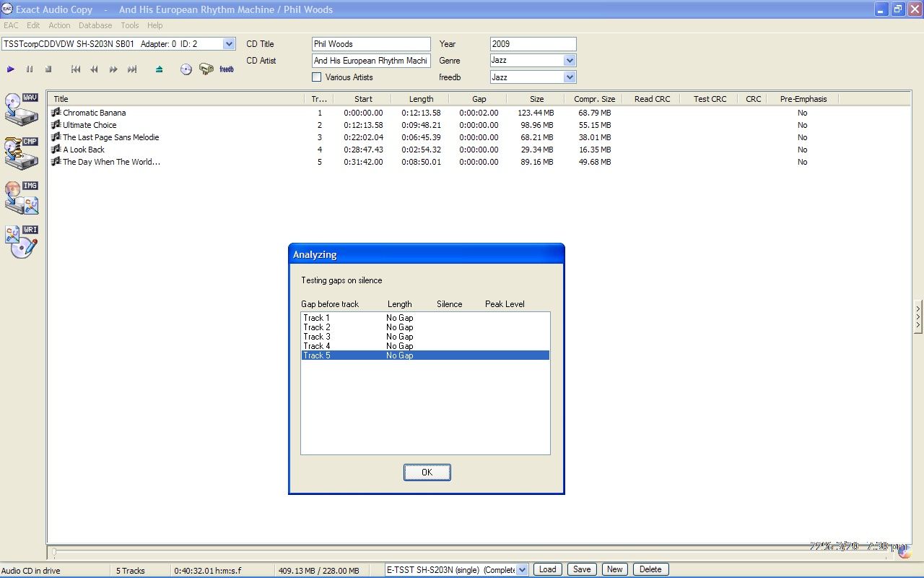Open the Edit menu
The width and height of the screenshot is (924, 578).
(33, 25)
